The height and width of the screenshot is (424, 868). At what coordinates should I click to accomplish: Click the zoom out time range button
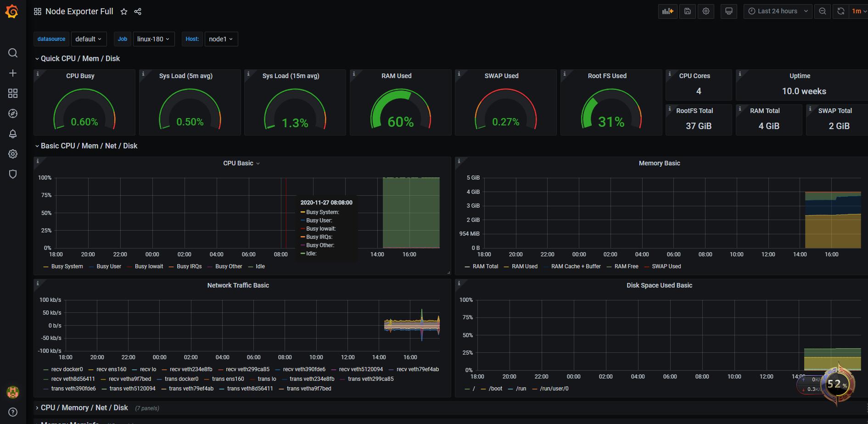click(823, 11)
